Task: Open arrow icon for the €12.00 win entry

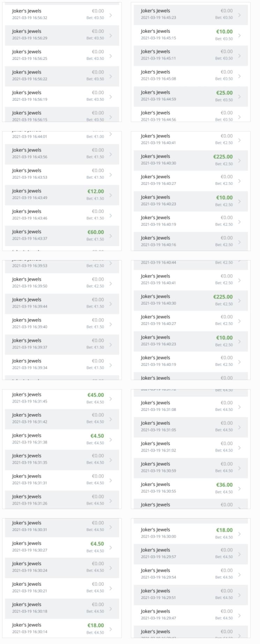Action: pos(111,195)
